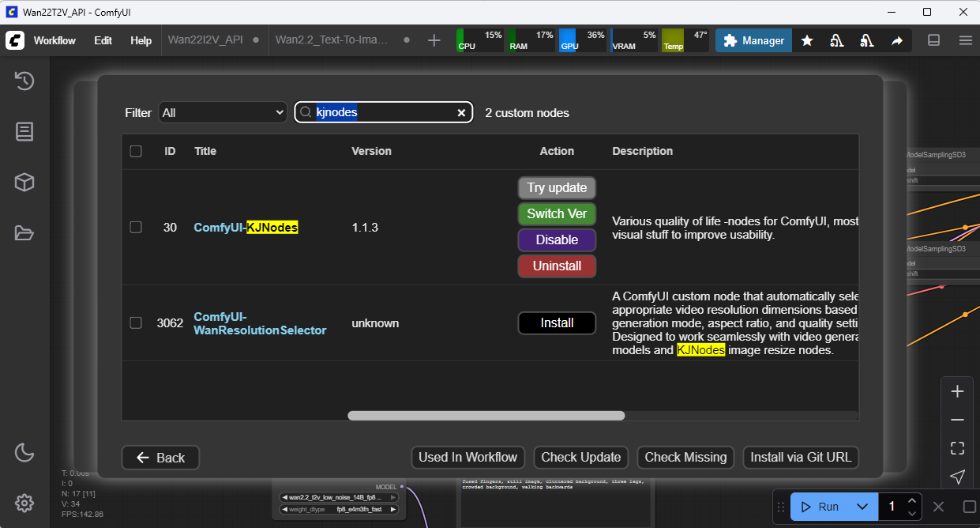Screen dimensions: 980x528
Task: Open the workflows folder icon
Action: coord(24,233)
